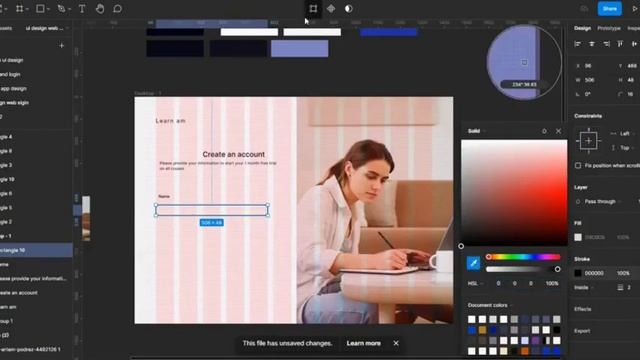Click the black Stroke color swatch

(578, 273)
